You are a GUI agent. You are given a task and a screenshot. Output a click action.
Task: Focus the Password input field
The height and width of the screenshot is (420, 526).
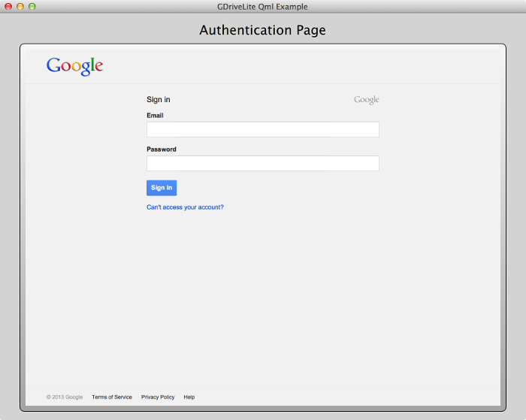click(x=262, y=163)
